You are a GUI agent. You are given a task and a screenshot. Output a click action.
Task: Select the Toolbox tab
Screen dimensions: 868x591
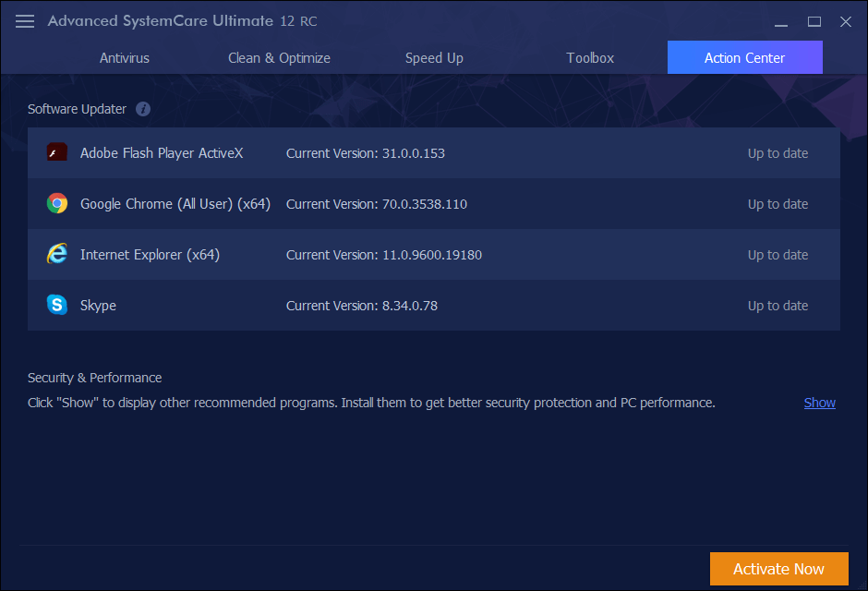point(590,57)
